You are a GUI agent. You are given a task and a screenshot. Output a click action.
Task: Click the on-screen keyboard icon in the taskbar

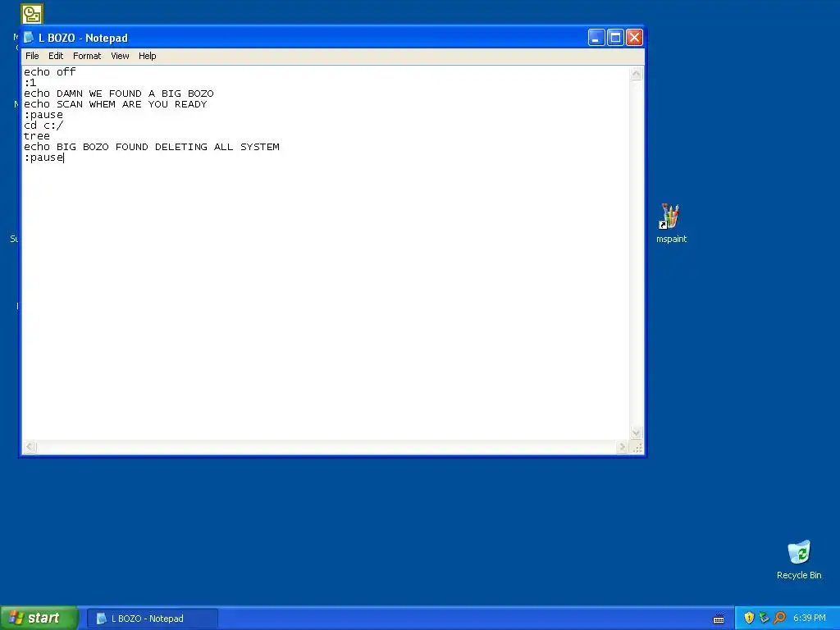[x=719, y=619]
